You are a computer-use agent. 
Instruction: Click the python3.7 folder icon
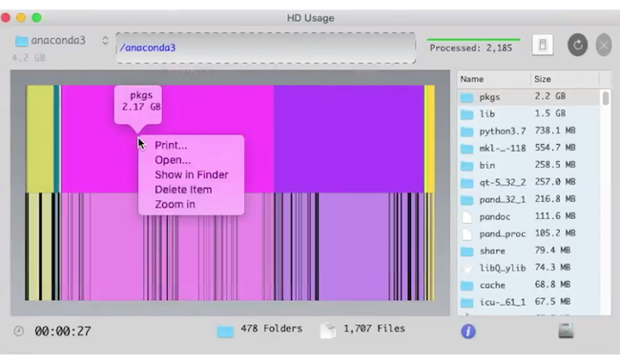point(467,131)
